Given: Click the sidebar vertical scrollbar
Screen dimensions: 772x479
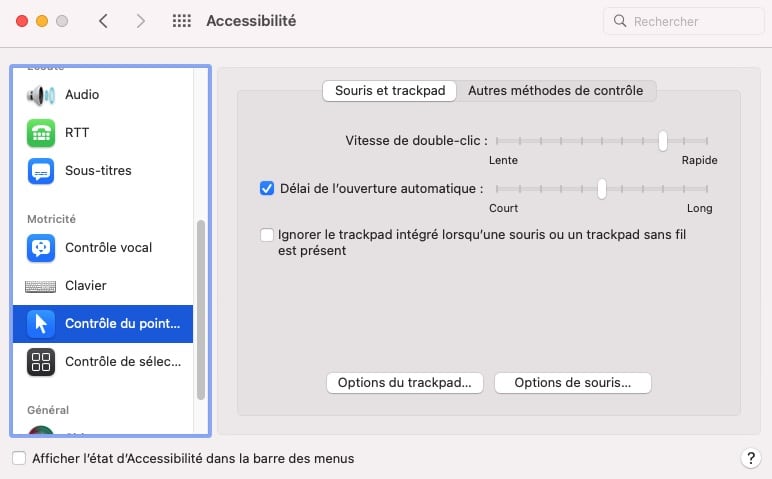Looking at the screenshot, I should tap(201, 310).
